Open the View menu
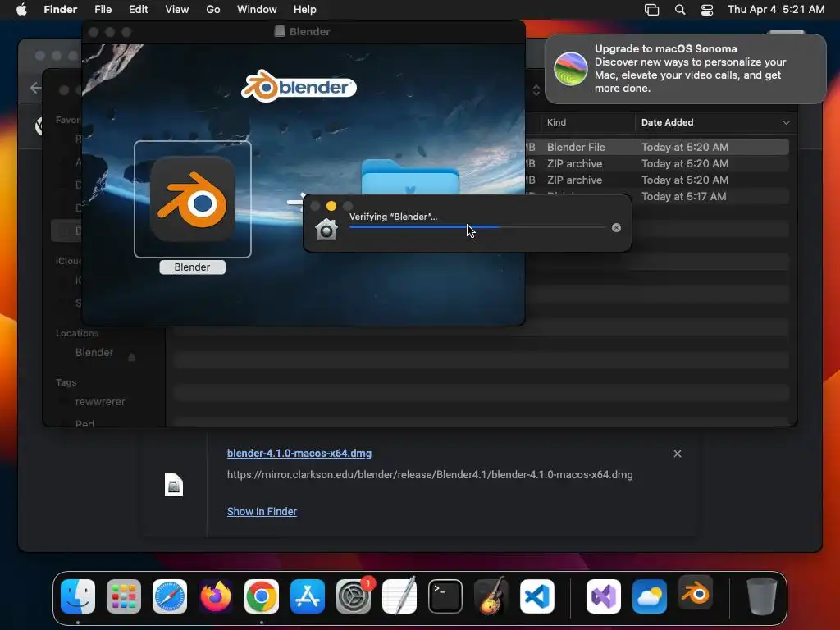Viewport: 840px width, 630px height. (x=177, y=10)
